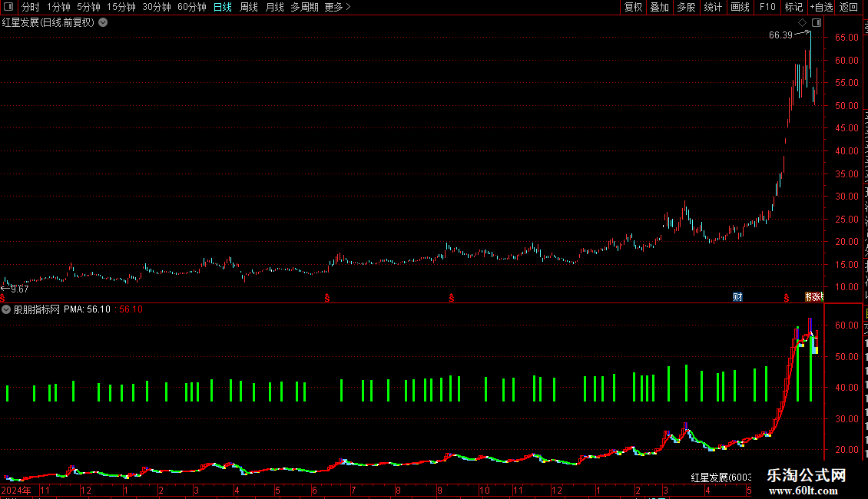
Task: Open dropdown next to 红星发展 chart title
Action: [x=103, y=23]
